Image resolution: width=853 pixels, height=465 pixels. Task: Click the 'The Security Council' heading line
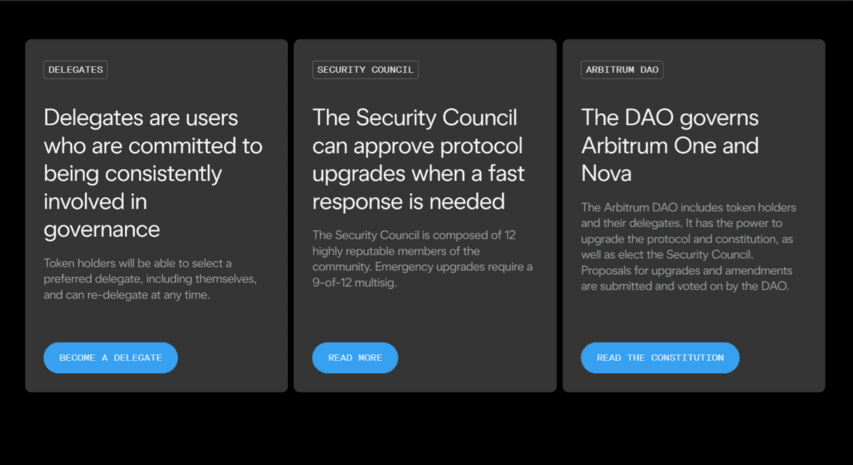(415, 118)
